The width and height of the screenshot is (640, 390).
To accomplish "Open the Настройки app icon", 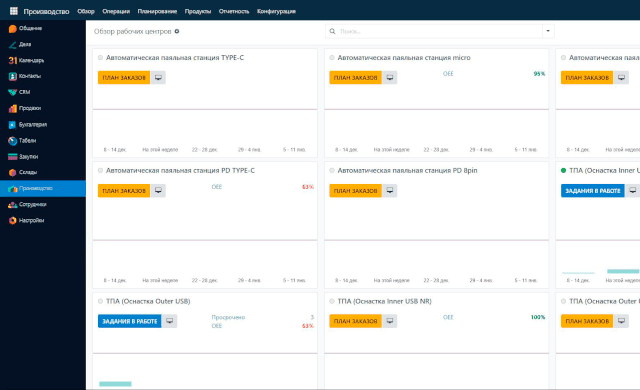I will pos(13,220).
